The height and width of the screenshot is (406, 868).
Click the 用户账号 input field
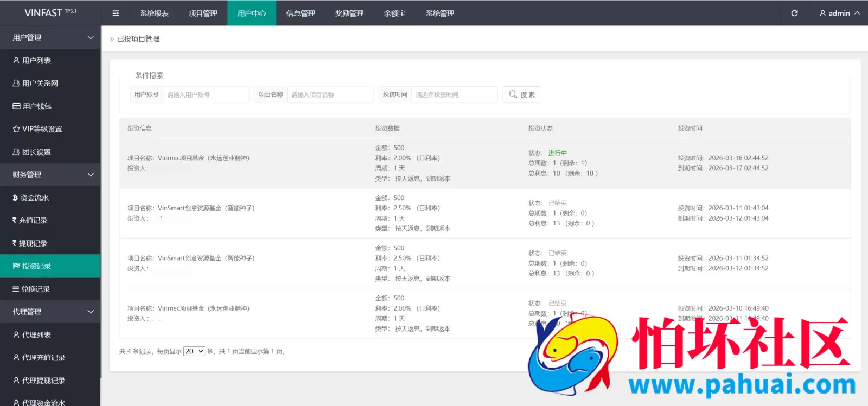[x=206, y=94]
